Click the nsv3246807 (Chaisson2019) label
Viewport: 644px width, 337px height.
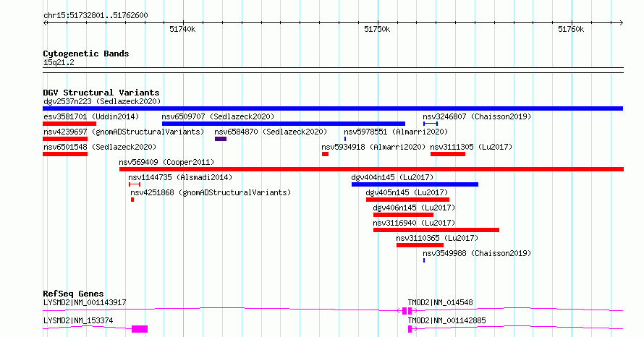pos(477,116)
